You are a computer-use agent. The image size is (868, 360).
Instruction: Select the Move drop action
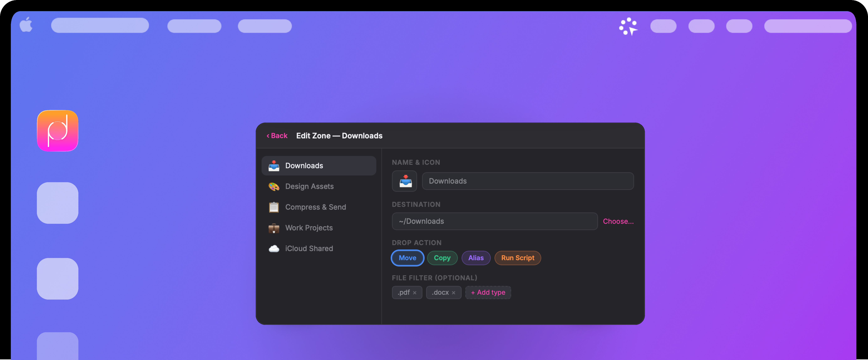pyautogui.click(x=407, y=258)
